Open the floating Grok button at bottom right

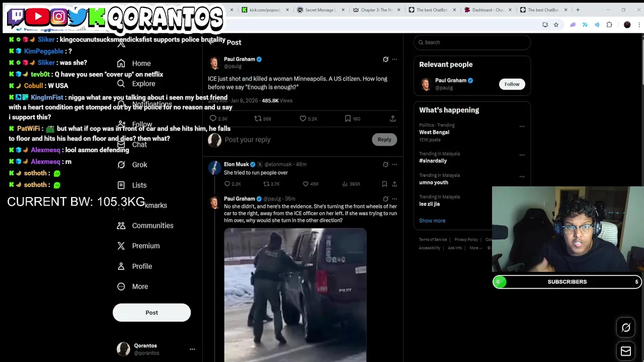[626, 328]
